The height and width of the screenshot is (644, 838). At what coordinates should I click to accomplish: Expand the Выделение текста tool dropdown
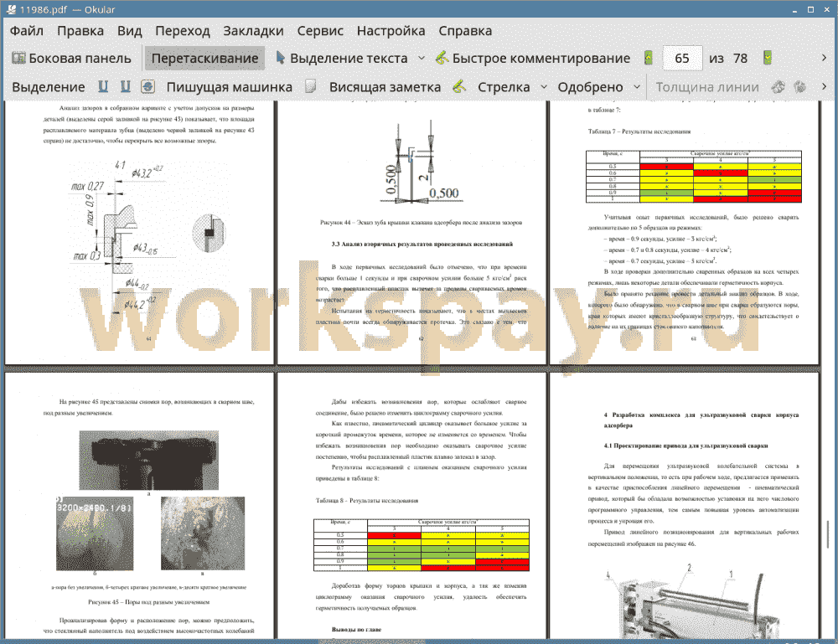coord(422,59)
